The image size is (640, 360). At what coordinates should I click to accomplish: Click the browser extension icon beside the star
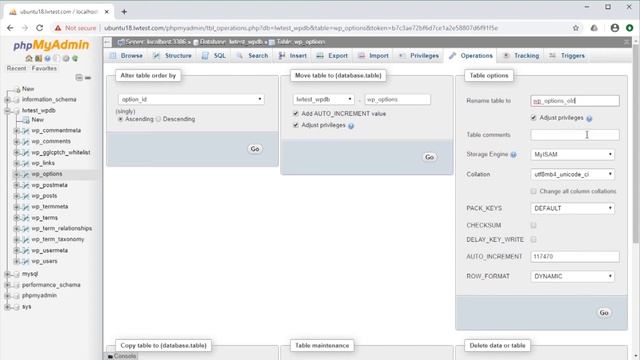594,28
